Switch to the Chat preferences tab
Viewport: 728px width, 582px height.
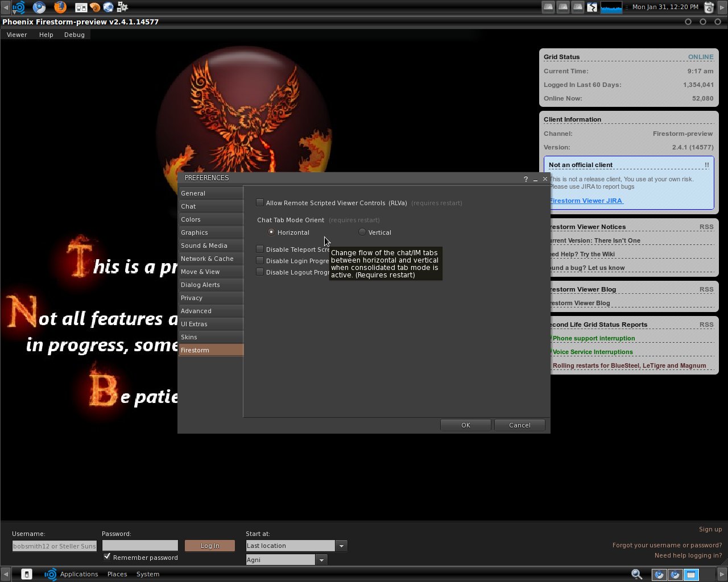pos(211,206)
